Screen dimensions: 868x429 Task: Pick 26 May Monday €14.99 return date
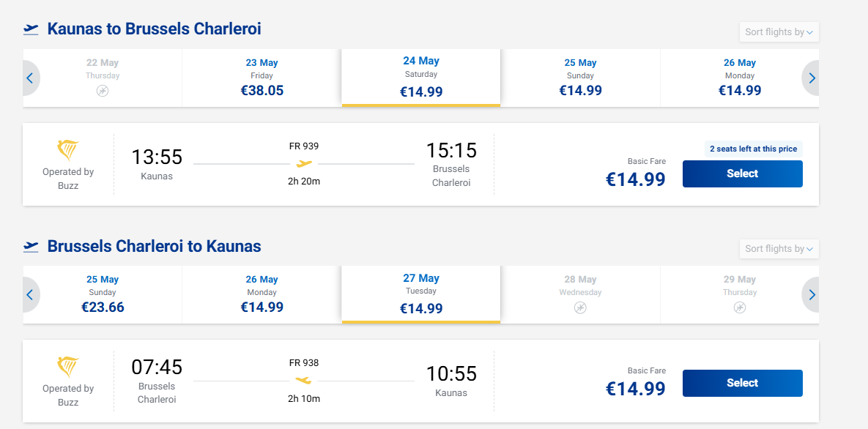tap(261, 294)
